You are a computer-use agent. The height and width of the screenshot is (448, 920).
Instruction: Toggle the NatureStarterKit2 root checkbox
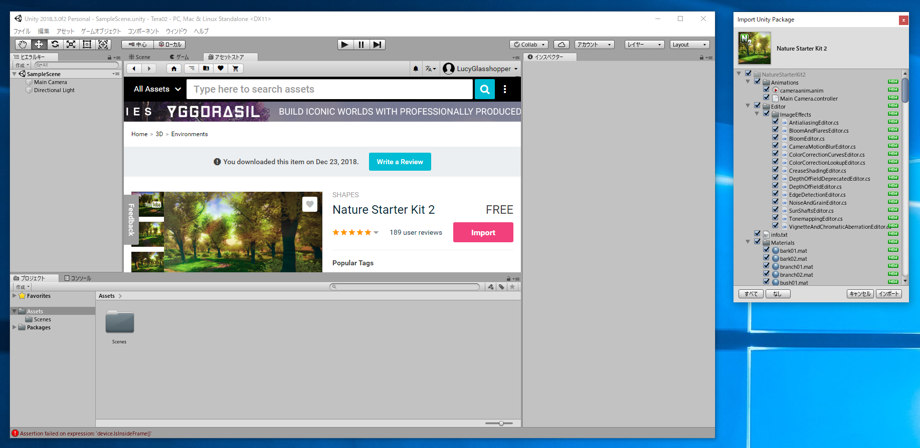click(x=748, y=74)
